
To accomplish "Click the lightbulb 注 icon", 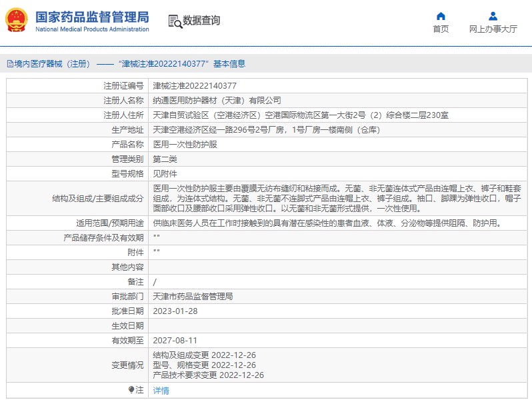I will point(131,389).
